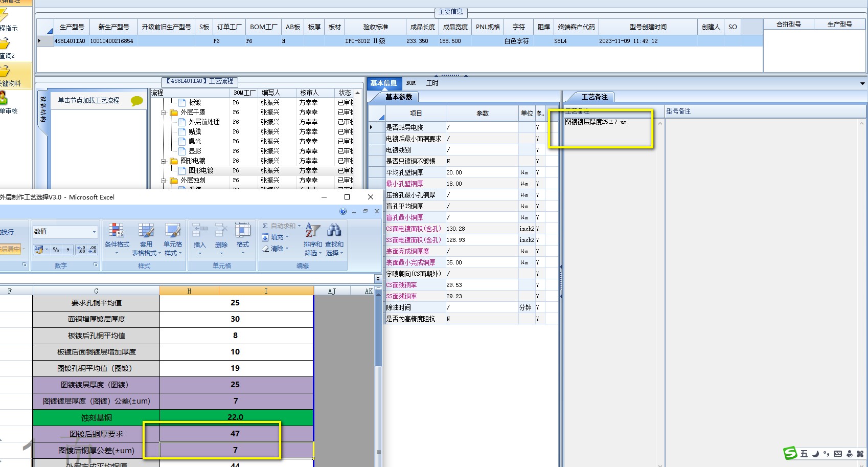Open the 条件格式 dropdown arrow
This screenshot has width=868, height=467.
pyautogui.click(x=117, y=253)
